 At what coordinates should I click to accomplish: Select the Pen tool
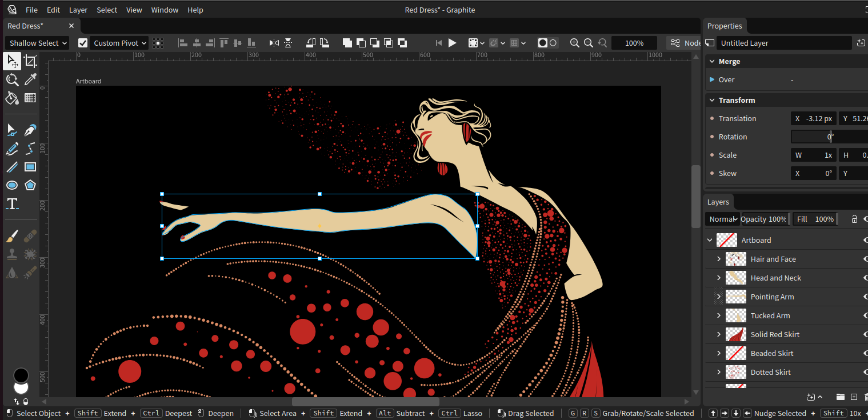click(x=30, y=130)
